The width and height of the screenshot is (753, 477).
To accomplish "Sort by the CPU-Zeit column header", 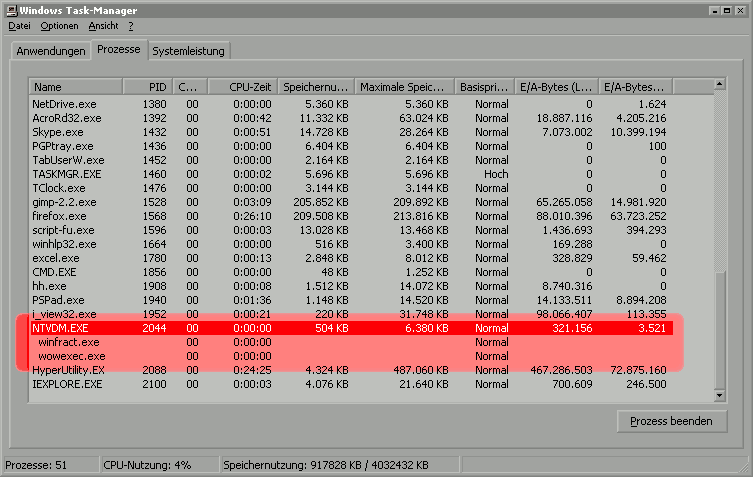I will [x=243, y=87].
